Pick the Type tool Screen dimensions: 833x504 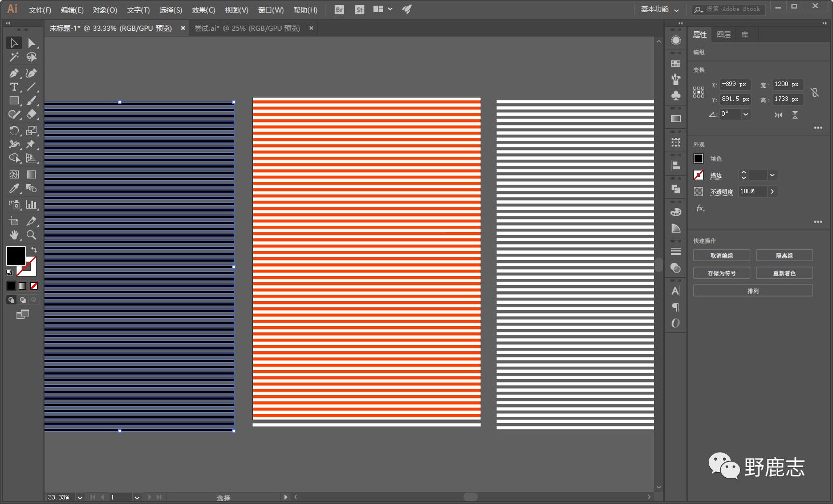click(x=14, y=87)
